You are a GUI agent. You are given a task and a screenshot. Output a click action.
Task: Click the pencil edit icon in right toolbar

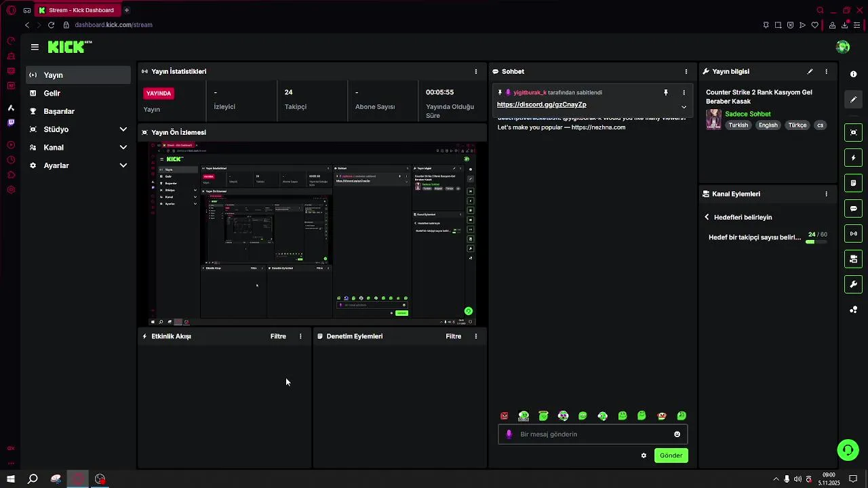tap(853, 100)
